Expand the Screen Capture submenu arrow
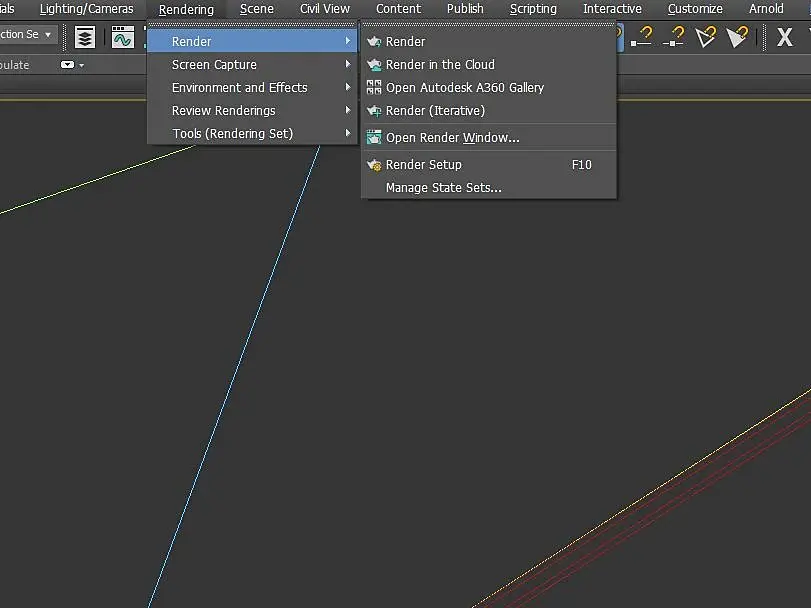 click(x=348, y=64)
